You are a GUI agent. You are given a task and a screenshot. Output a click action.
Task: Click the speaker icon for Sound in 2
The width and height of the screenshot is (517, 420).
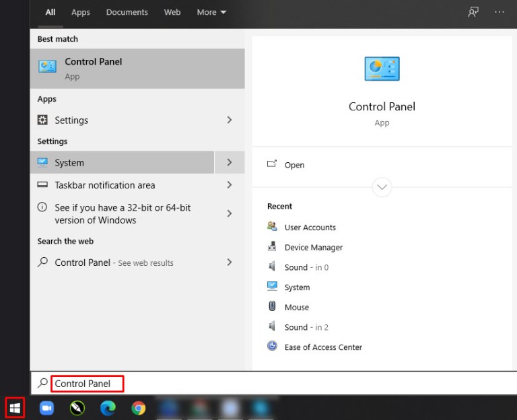(272, 326)
